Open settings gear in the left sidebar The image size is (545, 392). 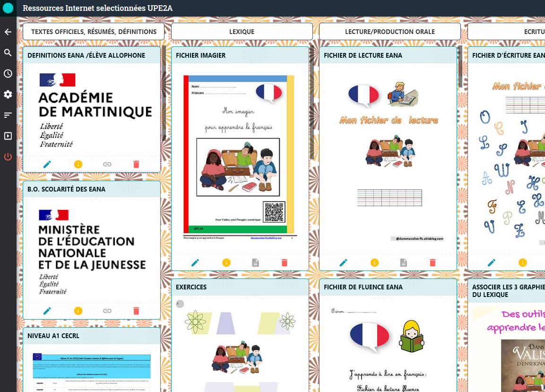(8, 95)
